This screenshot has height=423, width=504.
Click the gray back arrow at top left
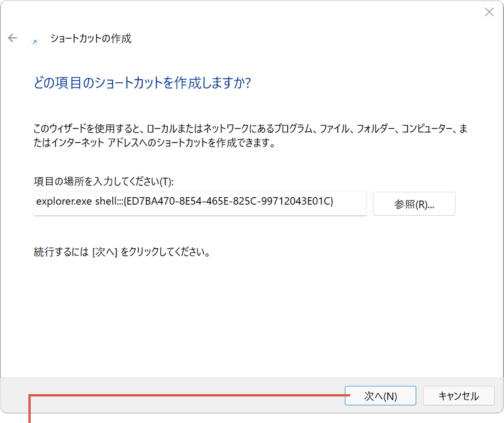pos(12,38)
